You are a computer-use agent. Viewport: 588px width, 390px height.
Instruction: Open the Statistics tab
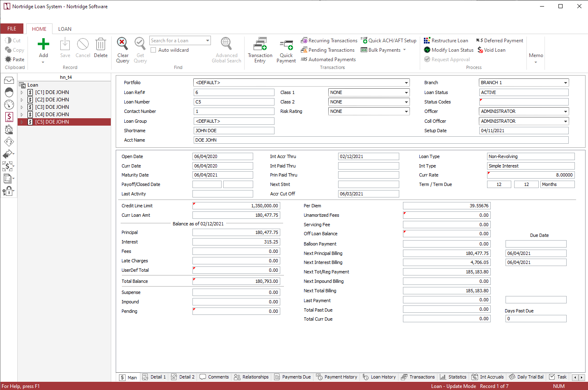[x=453, y=377]
